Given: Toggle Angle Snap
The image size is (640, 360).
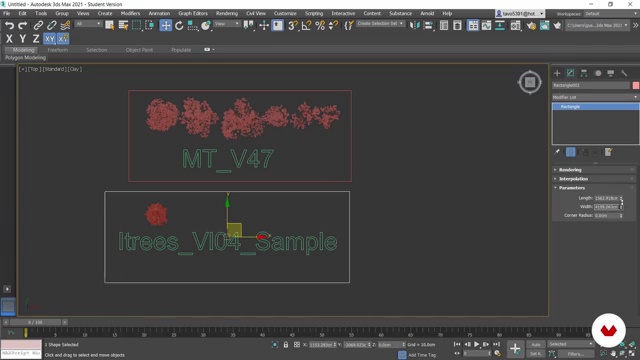Looking at the screenshot, I should pyautogui.click(x=306, y=25).
